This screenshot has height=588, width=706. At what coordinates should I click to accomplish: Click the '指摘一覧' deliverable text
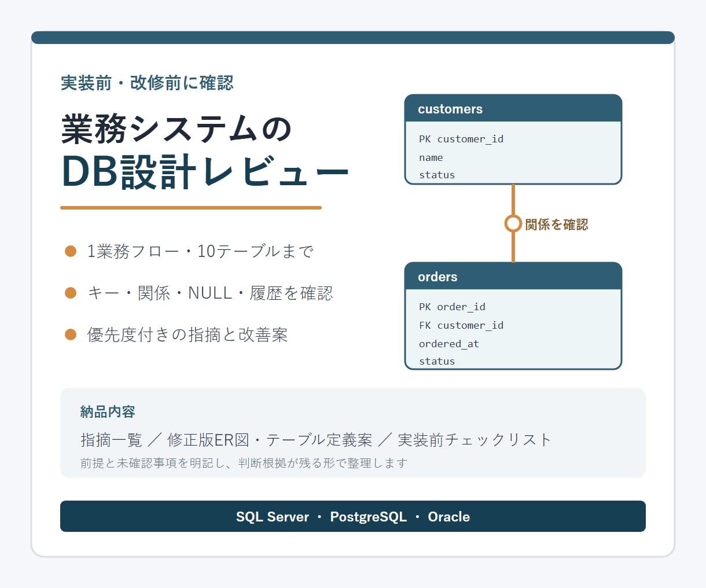[x=111, y=440]
